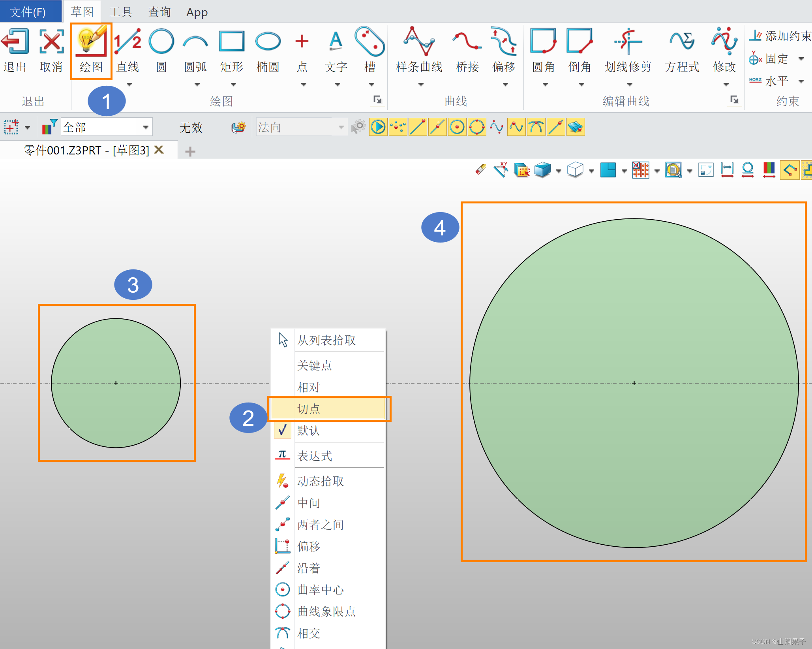Screen dimensions: 812x649
Task: Toggle curvature center snap filter in toolbar
Action: tap(457, 127)
